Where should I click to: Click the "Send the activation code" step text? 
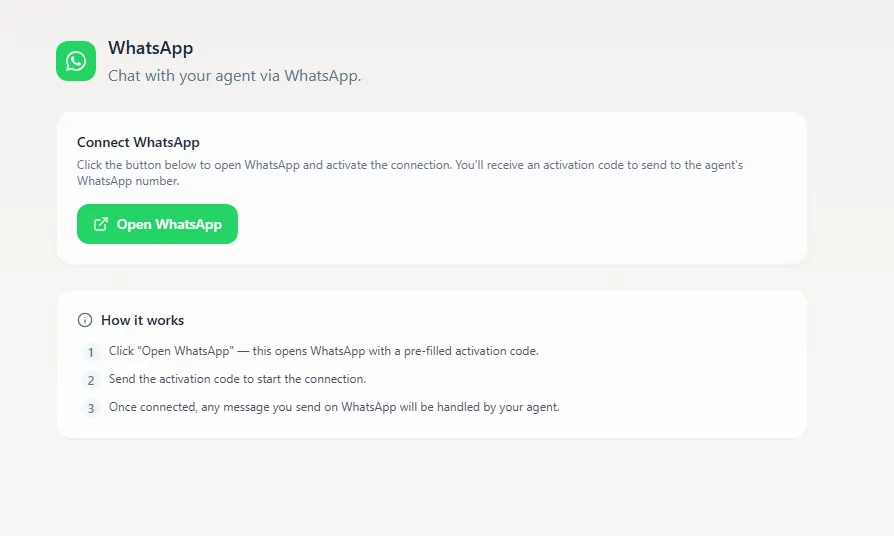coord(237,379)
